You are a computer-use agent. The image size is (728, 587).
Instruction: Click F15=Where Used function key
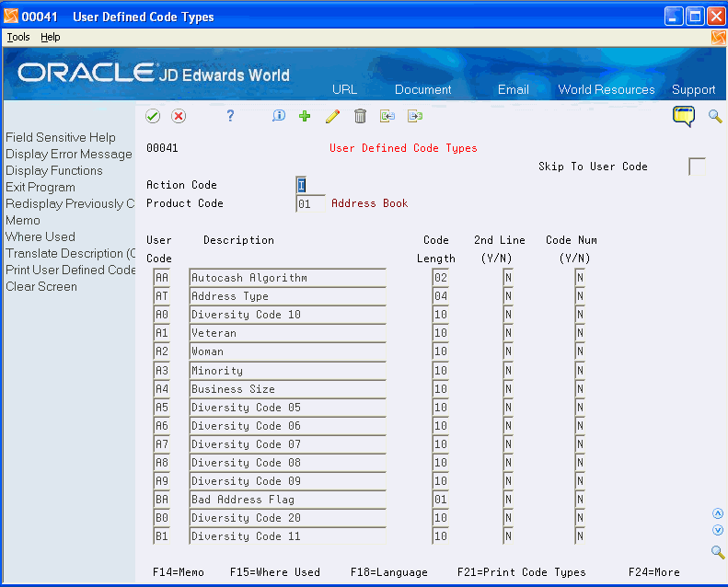coord(275,572)
